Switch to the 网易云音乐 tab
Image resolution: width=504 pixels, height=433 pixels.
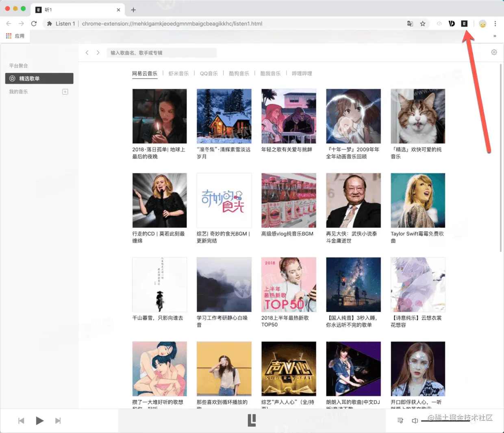click(x=145, y=74)
